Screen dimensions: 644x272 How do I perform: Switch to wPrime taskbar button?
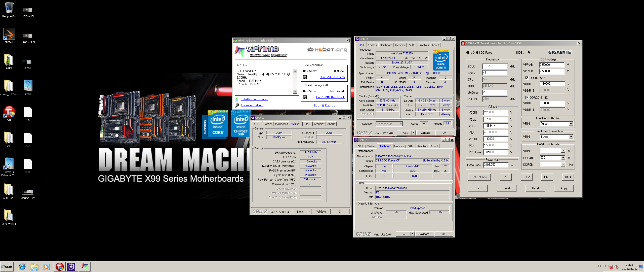(x=85, y=267)
